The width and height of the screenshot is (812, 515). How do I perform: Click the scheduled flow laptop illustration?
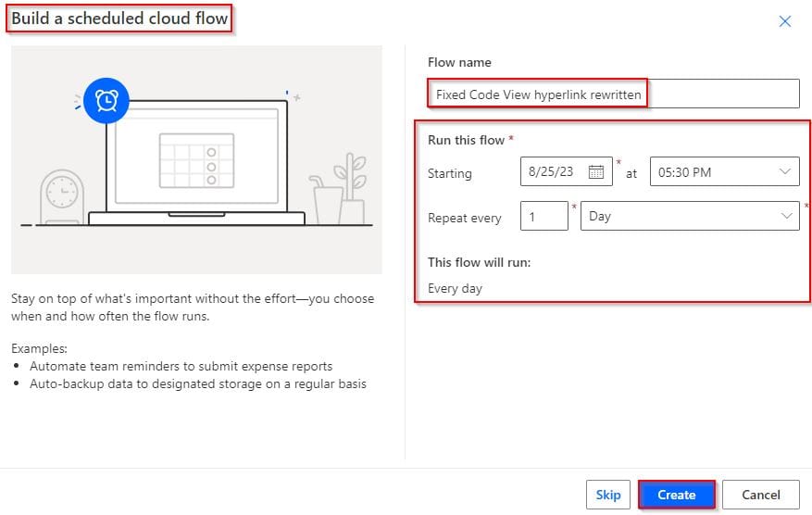(197, 159)
